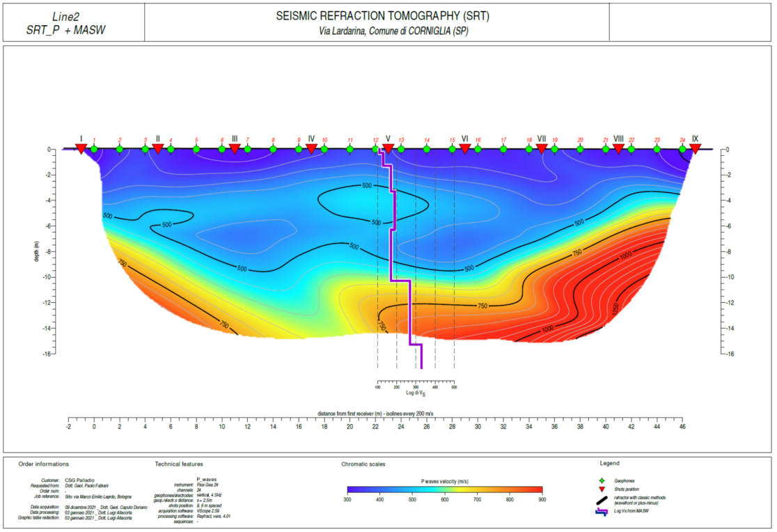Click the purple MASW Vs log profile line
Viewport: 777px width, 532px height.
pos(401,258)
